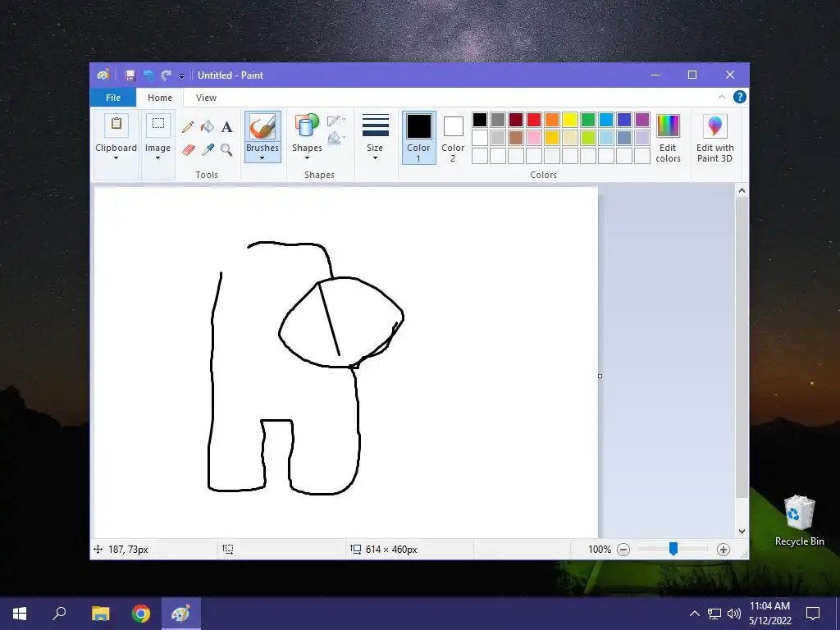Open taskbar Search magnifier
The width and height of the screenshot is (840, 630).
click(x=59, y=614)
